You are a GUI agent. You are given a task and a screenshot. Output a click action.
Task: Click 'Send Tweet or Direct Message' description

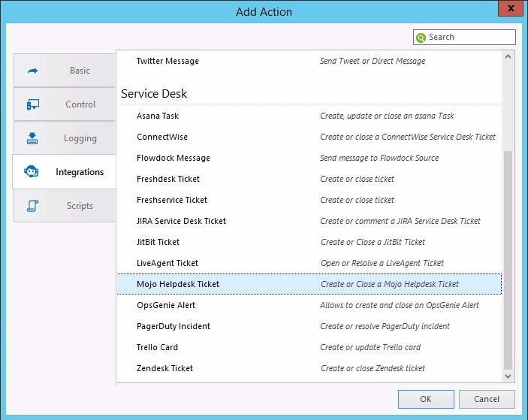373,61
